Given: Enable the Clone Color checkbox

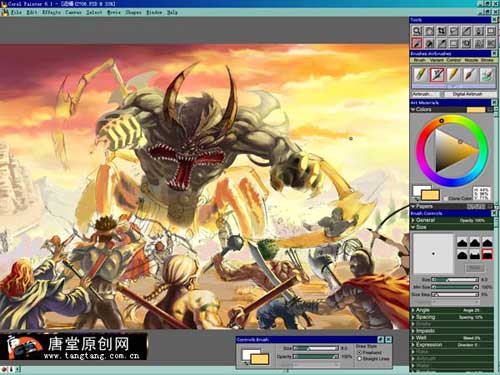Looking at the screenshot, I should click(446, 198).
